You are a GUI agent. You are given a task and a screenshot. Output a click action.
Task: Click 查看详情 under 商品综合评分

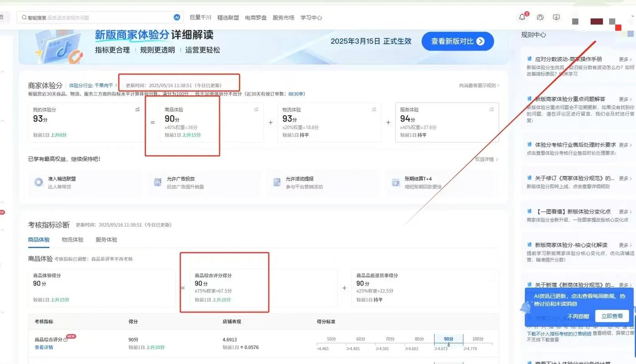(44, 348)
